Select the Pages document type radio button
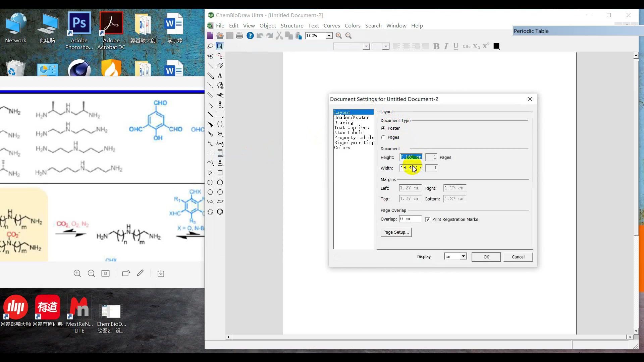Screen dimensions: 644x362 pos(383,137)
